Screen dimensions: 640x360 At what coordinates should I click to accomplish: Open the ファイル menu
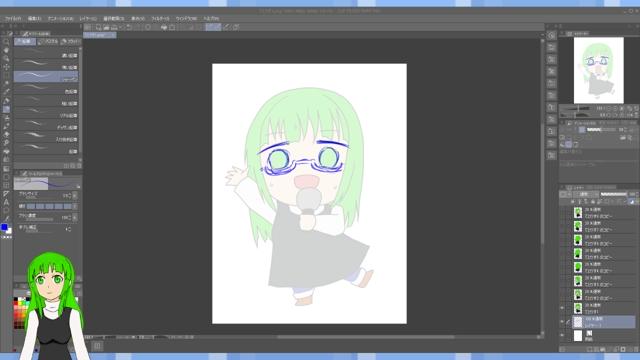pyautogui.click(x=13, y=19)
